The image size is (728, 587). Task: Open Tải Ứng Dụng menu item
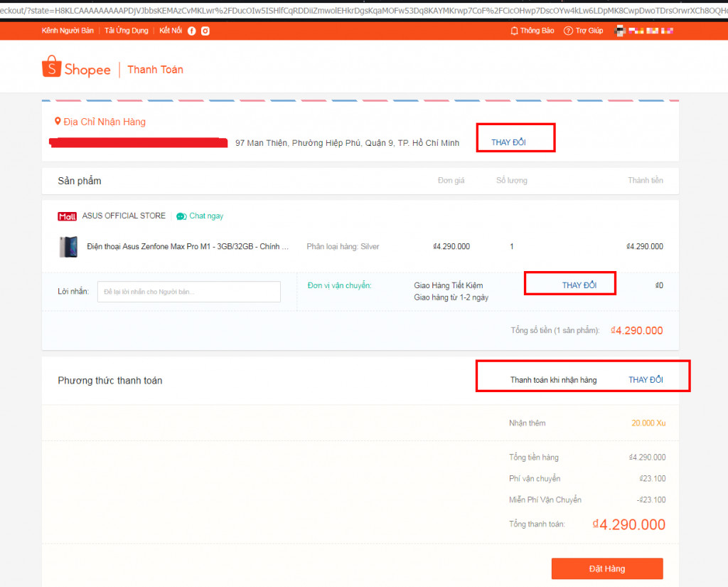(x=126, y=31)
